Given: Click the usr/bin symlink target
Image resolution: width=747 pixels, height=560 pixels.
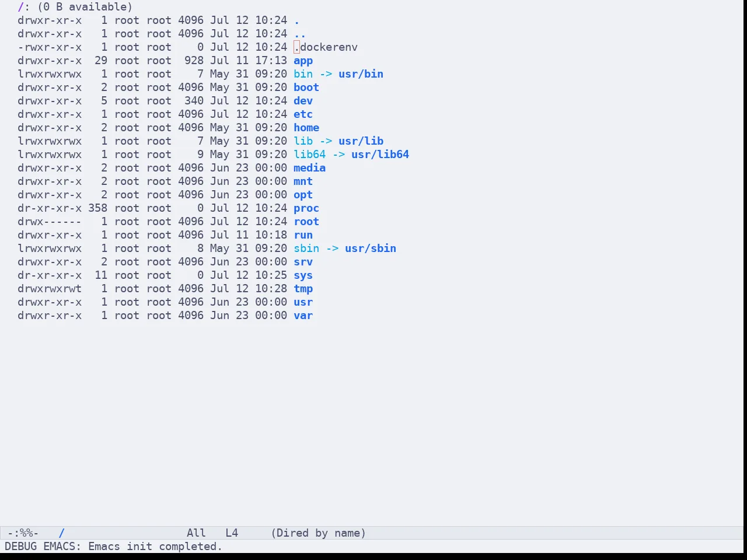Looking at the screenshot, I should [361, 74].
